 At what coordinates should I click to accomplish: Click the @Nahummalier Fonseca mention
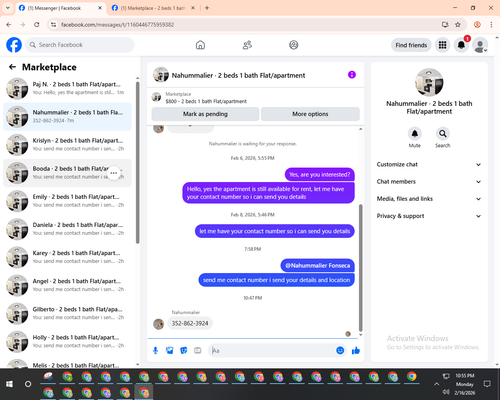click(318, 266)
